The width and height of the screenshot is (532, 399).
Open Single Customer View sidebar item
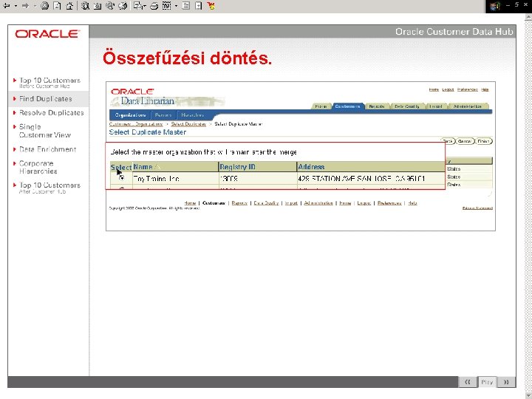[45, 131]
